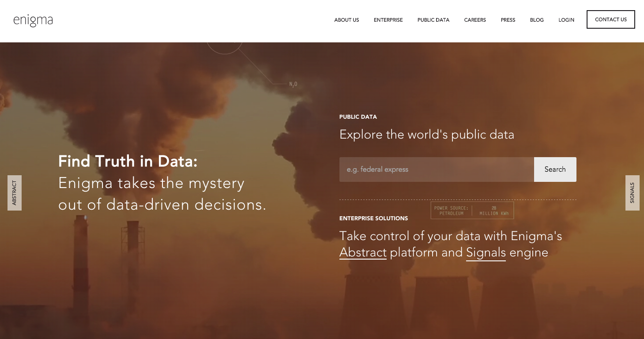Viewport: 644px width, 339px height.
Task: Click the 'Find Truth in Data' headline
Action: point(128,162)
